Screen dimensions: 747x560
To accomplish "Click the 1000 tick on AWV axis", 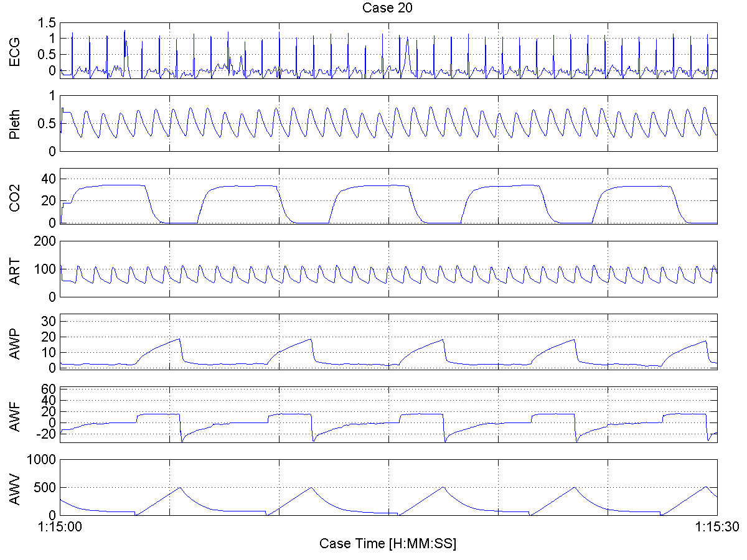I will (x=42, y=459).
